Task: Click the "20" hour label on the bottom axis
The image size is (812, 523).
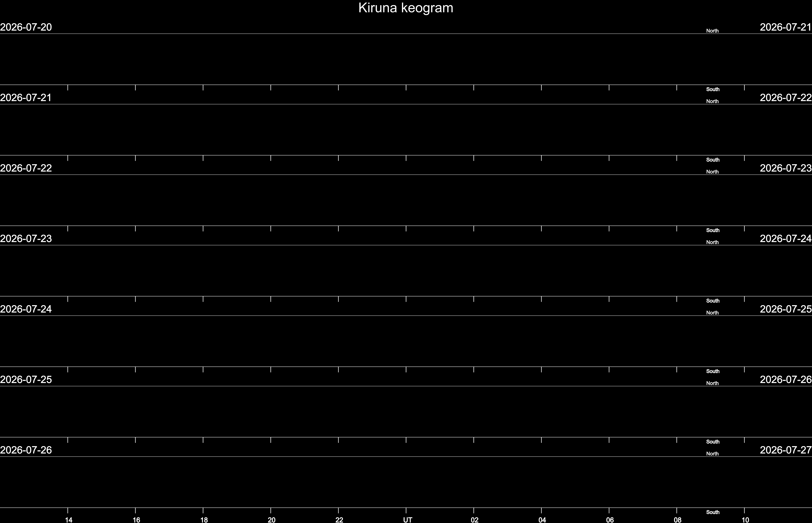Action: [272, 520]
